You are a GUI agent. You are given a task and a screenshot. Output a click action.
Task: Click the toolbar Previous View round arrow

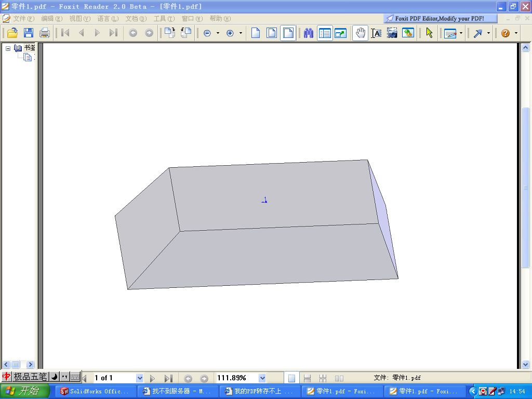point(133,33)
